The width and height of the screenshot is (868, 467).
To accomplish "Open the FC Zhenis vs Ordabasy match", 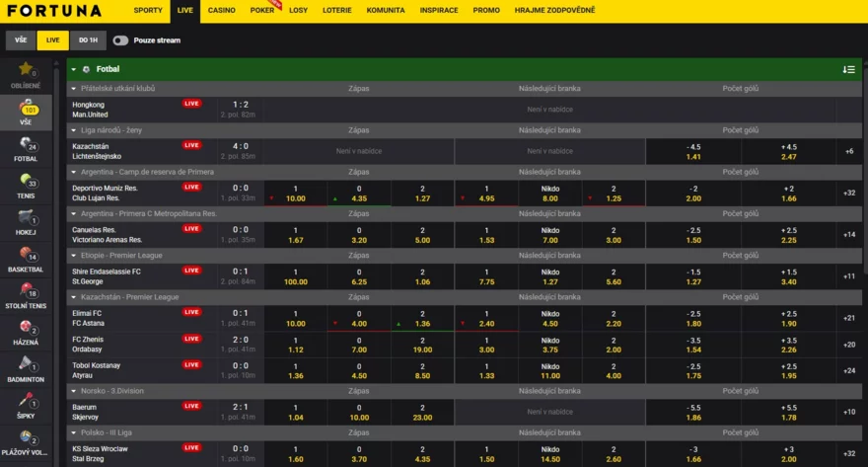I will [88, 345].
